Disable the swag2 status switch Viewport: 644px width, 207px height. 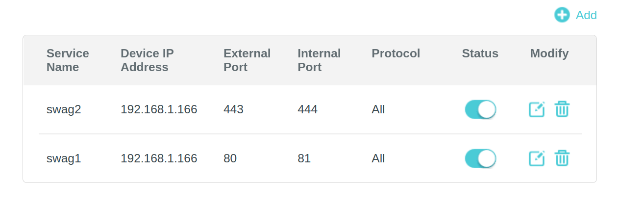pyautogui.click(x=480, y=109)
